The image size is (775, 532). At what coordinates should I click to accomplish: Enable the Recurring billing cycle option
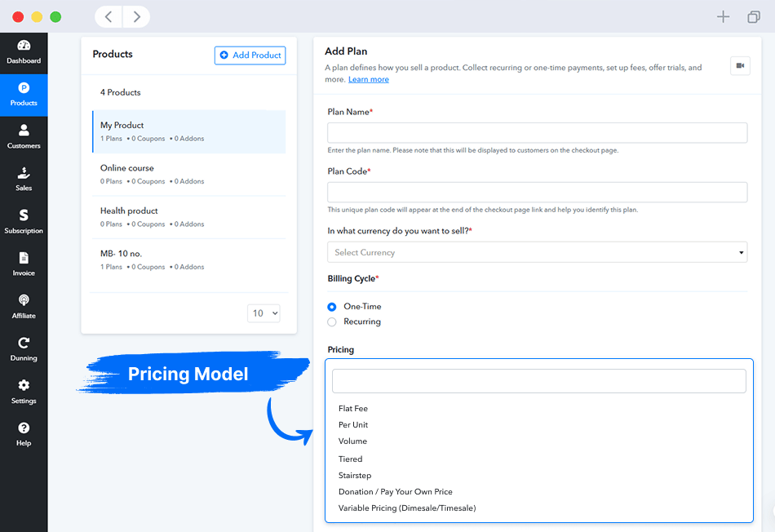click(332, 321)
